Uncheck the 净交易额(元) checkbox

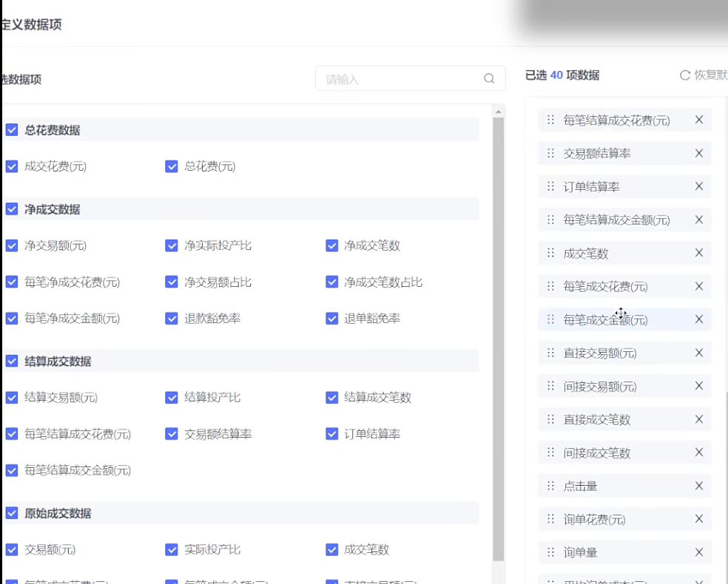coord(12,245)
